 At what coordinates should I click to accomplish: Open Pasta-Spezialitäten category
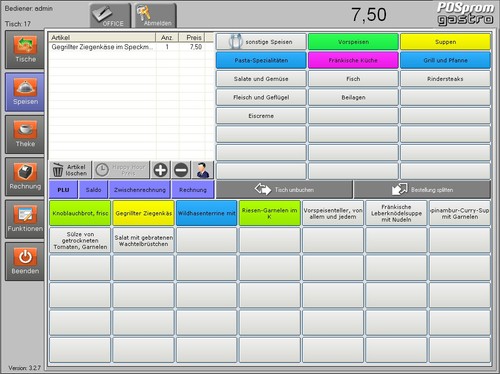(261, 60)
